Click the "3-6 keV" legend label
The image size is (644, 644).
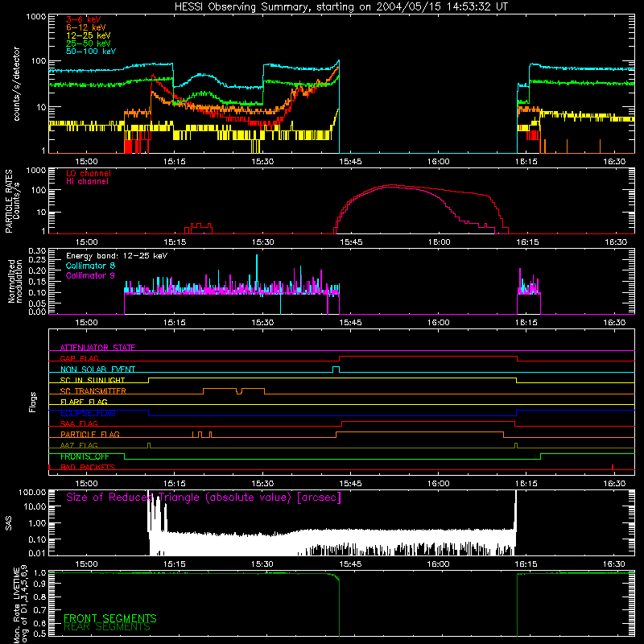(x=84, y=19)
